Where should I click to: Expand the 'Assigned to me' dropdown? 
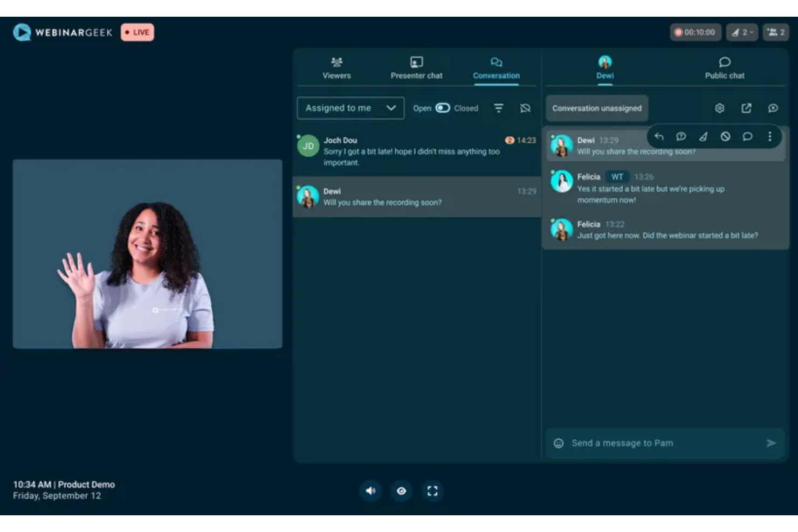pos(350,108)
